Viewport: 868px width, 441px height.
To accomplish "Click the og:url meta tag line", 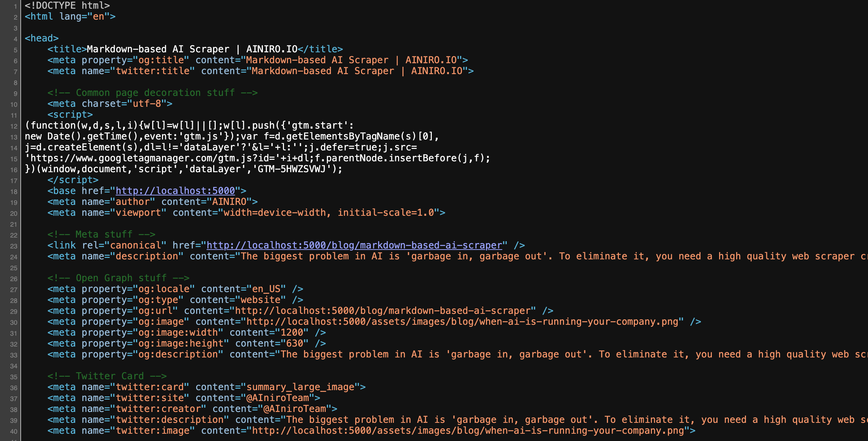I will pyautogui.click(x=300, y=311).
